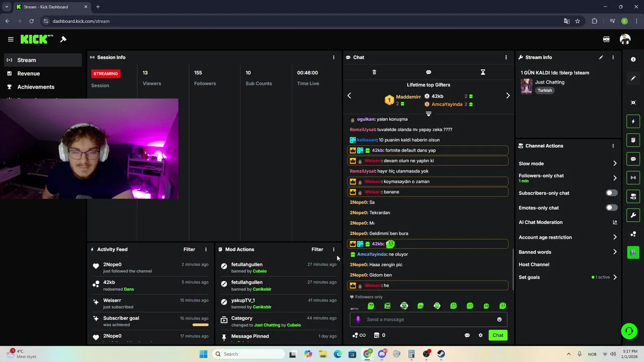Open new browser tab
Viewport: 644px width, 362px height.
(98, 7)
